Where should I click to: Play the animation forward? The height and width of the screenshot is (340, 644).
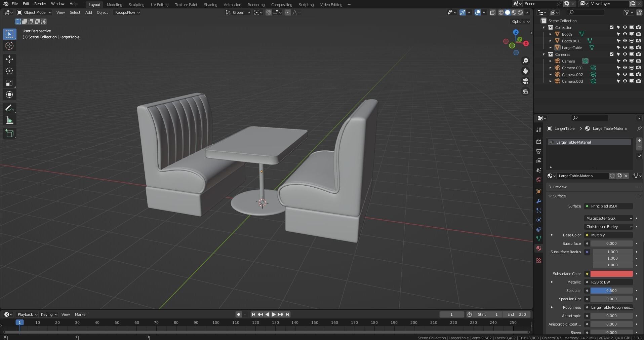pyautogui.click(x=274, y=314)
